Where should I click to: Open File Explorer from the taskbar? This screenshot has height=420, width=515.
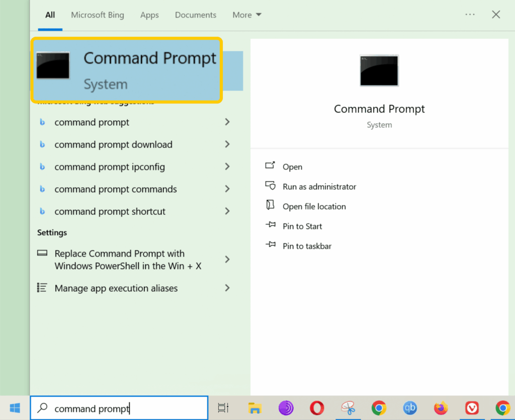[x=255, y=408]
